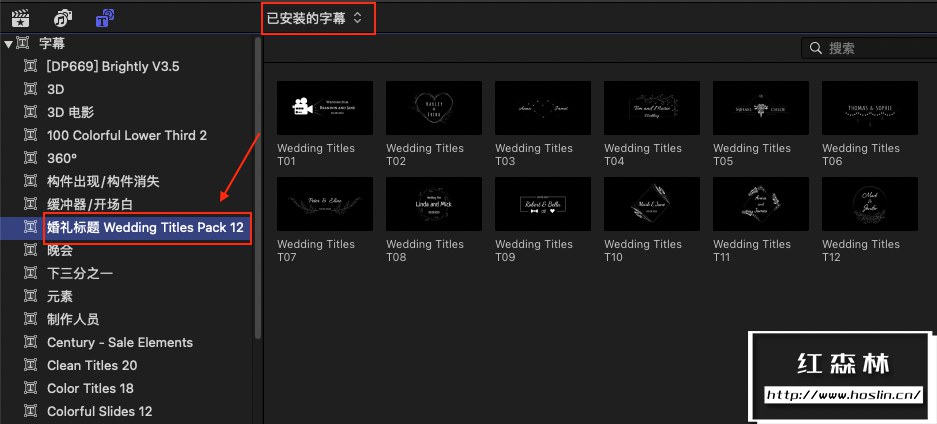Select 制作人员 category
The image size is (937, 424).
73,319
